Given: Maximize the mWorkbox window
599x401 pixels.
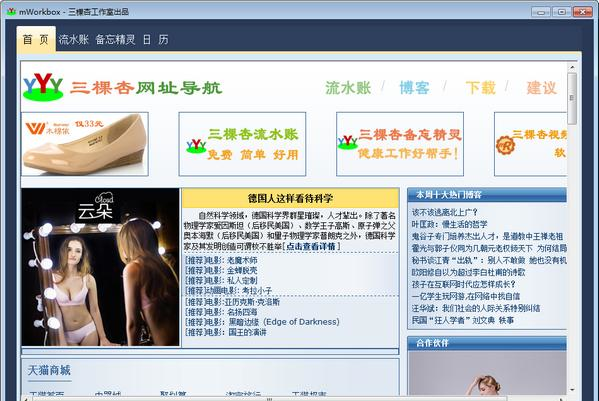Looking at the screenshot, I should click(x=562, y=12).
